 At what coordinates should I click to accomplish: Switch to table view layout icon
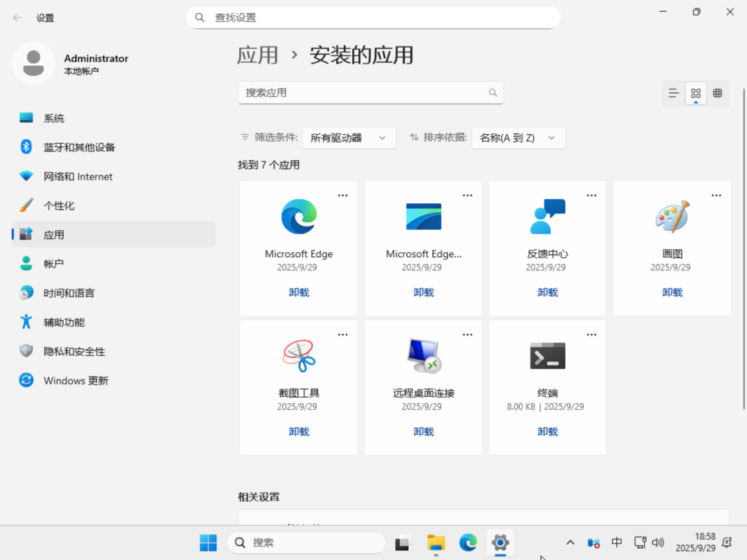point(717,93)
